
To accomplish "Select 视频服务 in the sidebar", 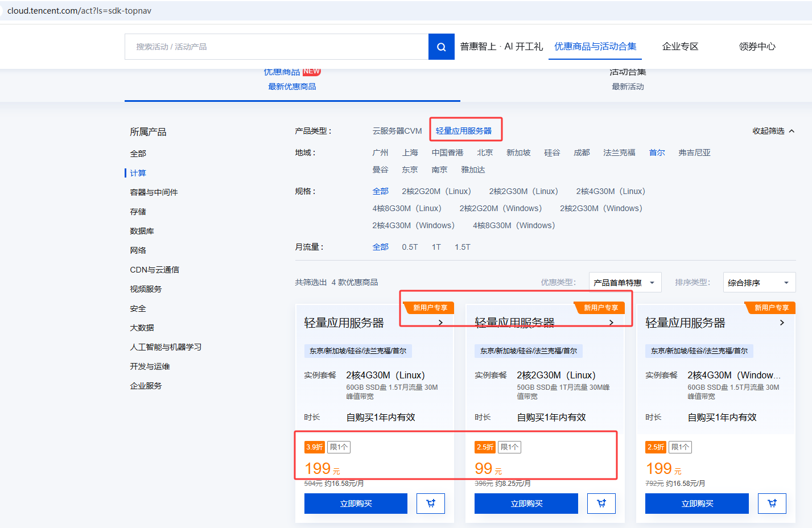I will [x=146, y=289].
